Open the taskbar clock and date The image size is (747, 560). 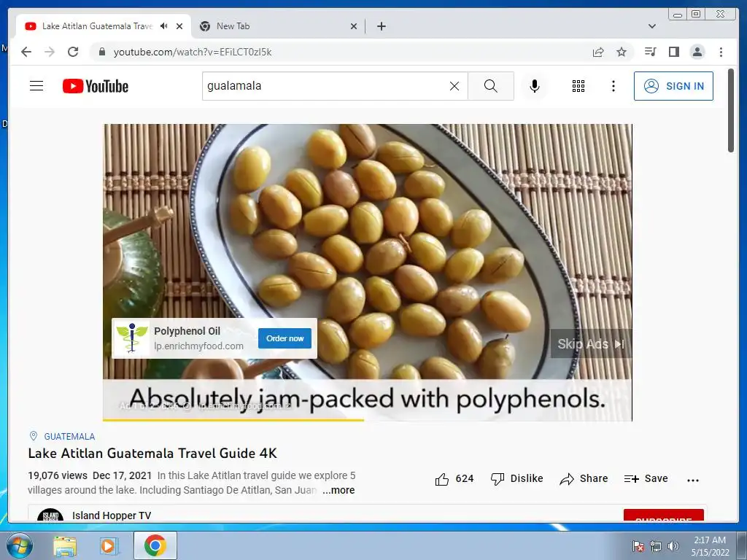(x=710, y=546)
